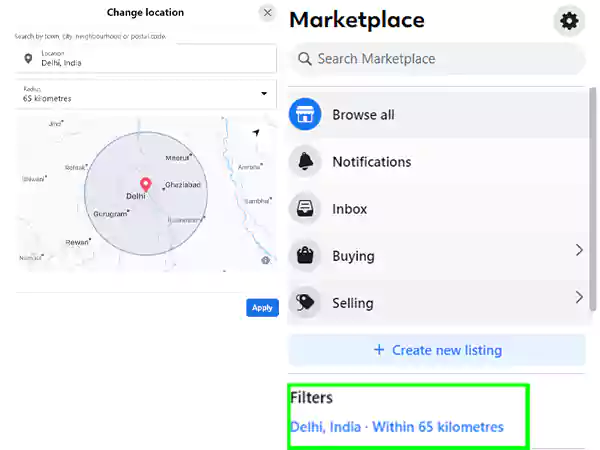Screen dimensions: 600x450
Task: Click the red map pin on Delhi
Action: coord(145,184)
